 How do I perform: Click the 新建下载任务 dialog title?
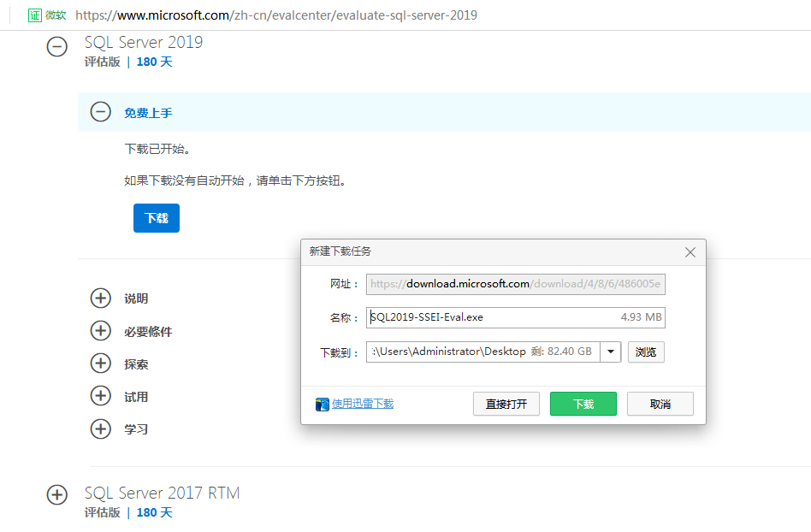(x=340, y=251)
